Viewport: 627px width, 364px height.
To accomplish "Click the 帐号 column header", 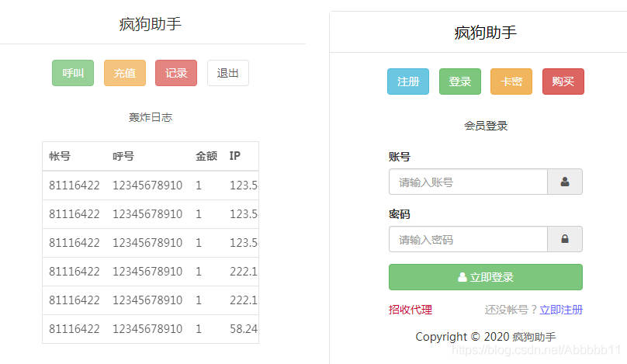I will [60, 156].
